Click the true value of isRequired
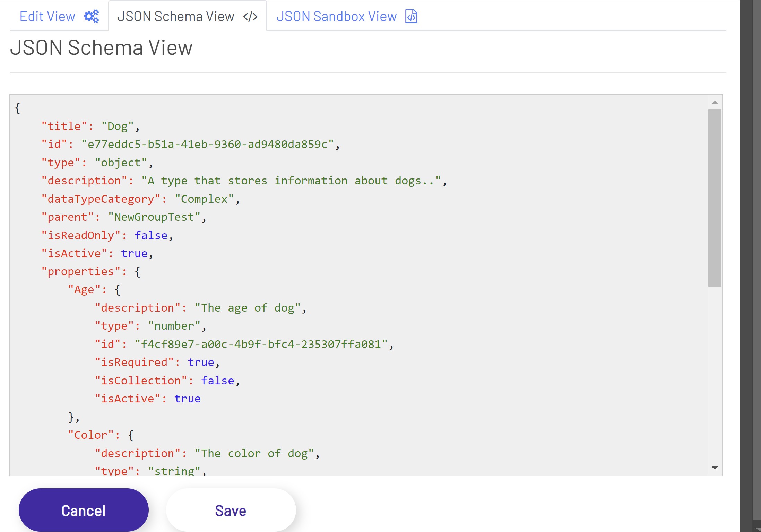Screen dimensions: 761x532 click(x=201, y=363)
